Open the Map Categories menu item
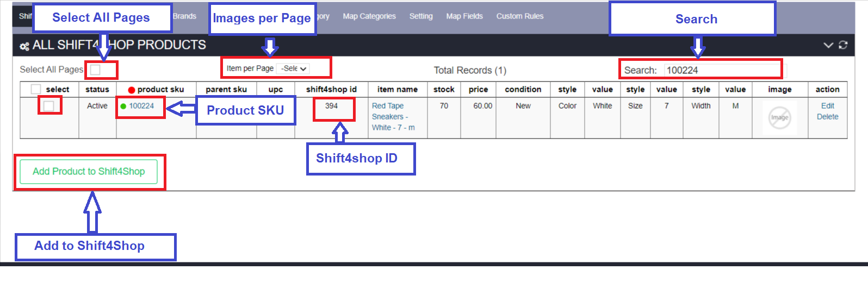Viewport: 868px width, 282px height. click(x=369, y=16)
